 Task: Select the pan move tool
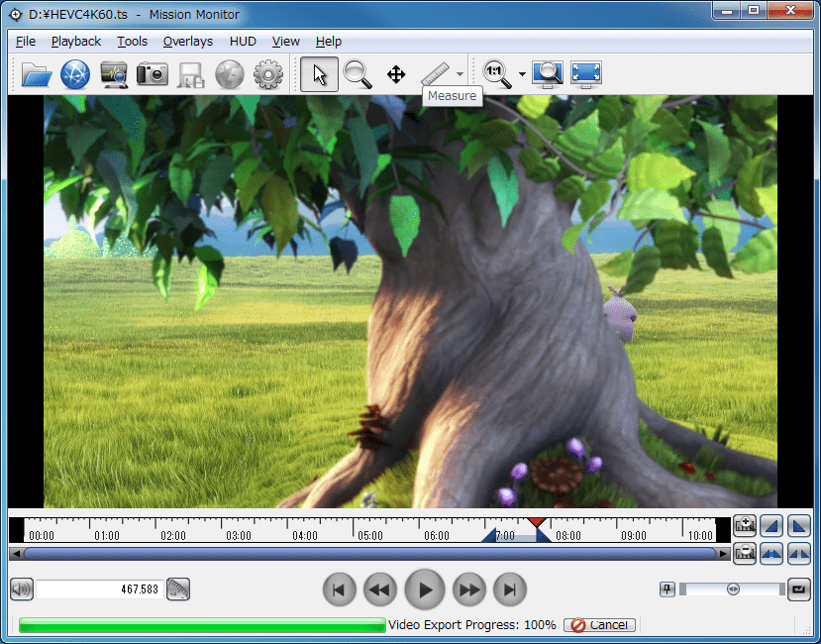point(396,74)
